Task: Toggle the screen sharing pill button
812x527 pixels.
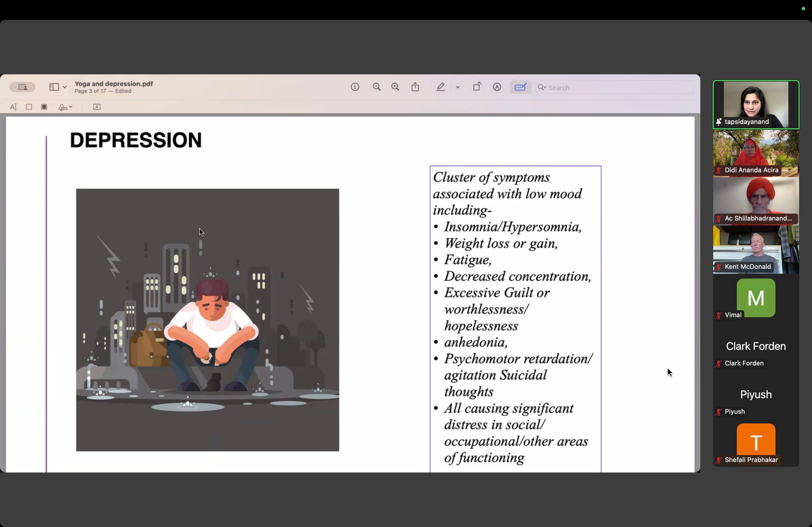Action: point(23,87)
